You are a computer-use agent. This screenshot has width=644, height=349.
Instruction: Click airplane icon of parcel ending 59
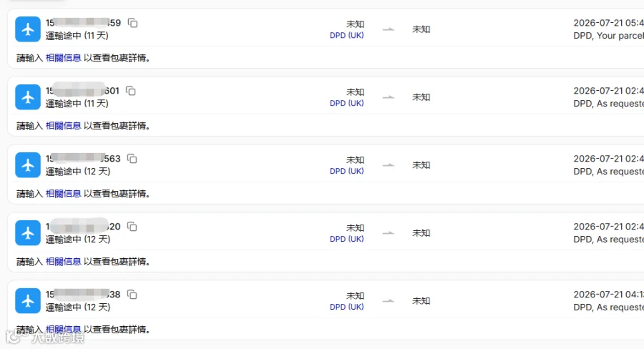(x=28, y=29)
